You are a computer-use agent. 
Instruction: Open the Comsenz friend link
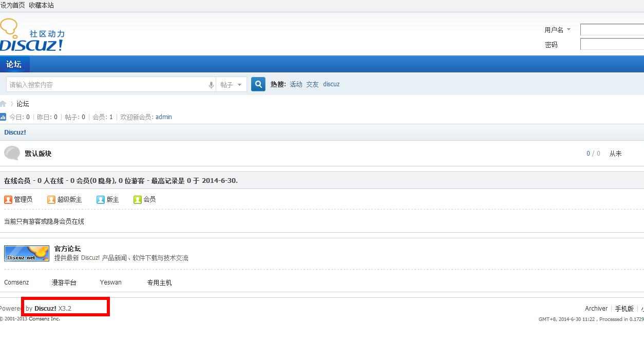click(x=17, y=282)
